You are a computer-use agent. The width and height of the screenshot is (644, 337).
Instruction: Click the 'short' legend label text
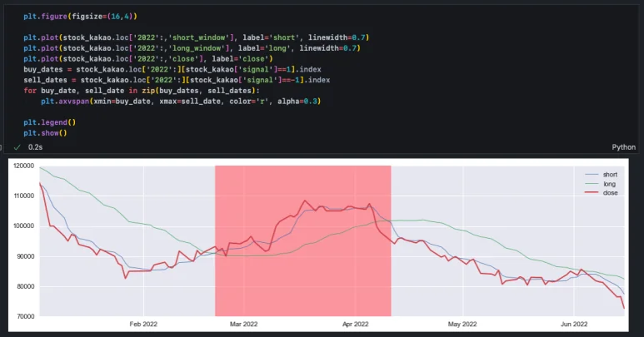point(610,174)
